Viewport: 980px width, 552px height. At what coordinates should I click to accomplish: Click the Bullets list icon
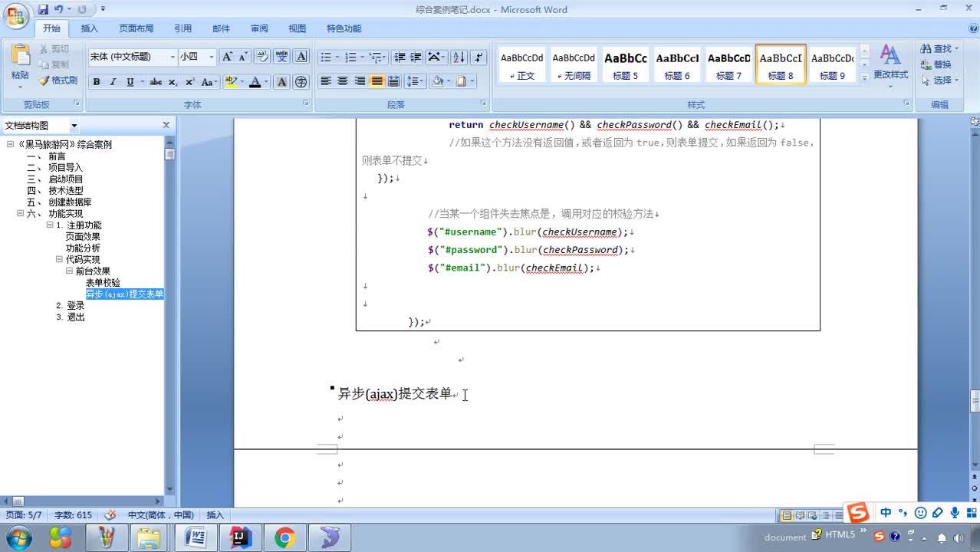click(x=326, y=58)
